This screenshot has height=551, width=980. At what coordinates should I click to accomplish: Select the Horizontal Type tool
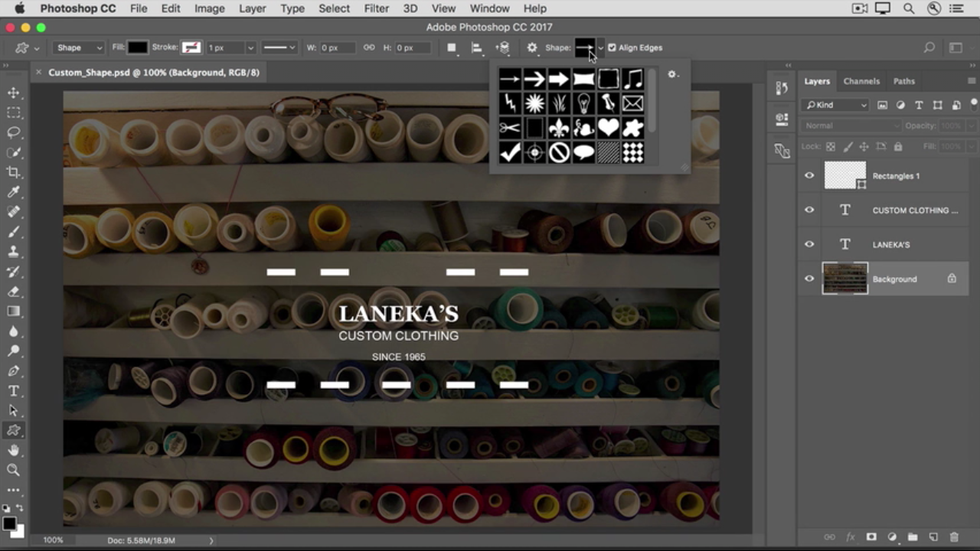(14, 391)
